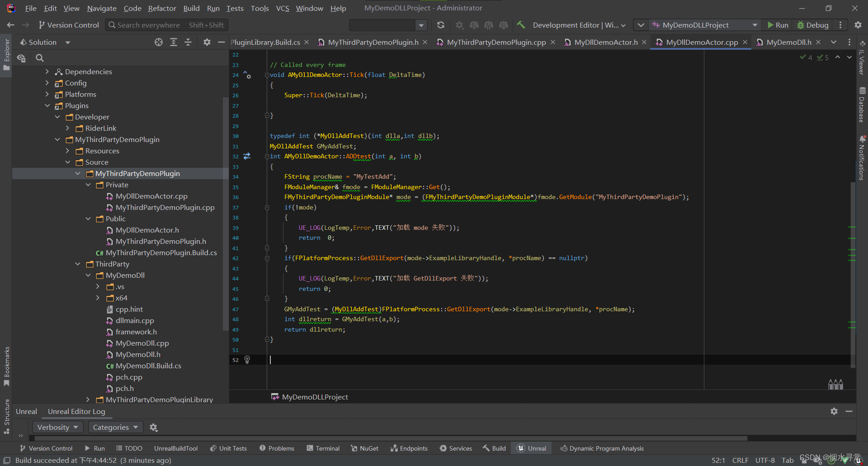
Task: Open the IDE settings gear at top right
Action: (x=858, y=25)
